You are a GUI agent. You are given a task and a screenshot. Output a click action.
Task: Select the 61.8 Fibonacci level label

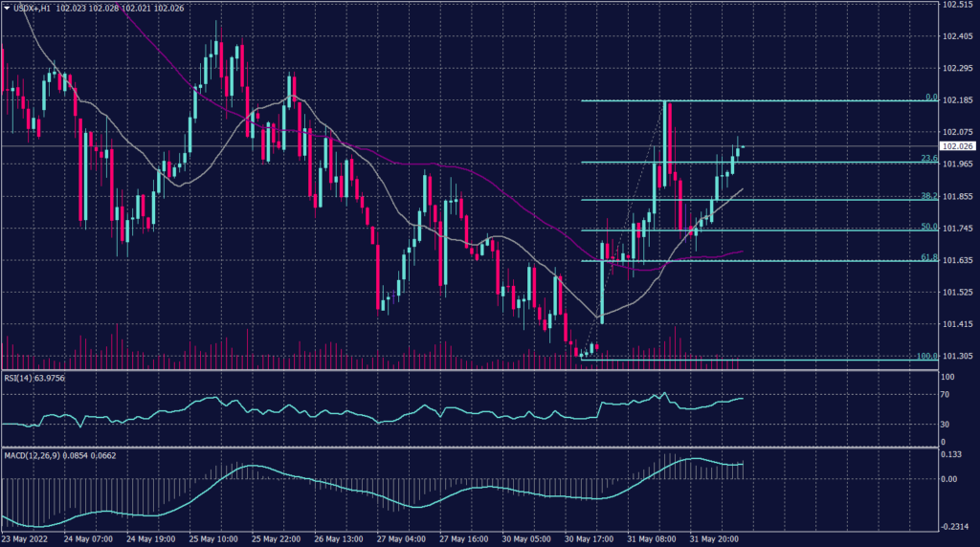[x=923, y=257]
